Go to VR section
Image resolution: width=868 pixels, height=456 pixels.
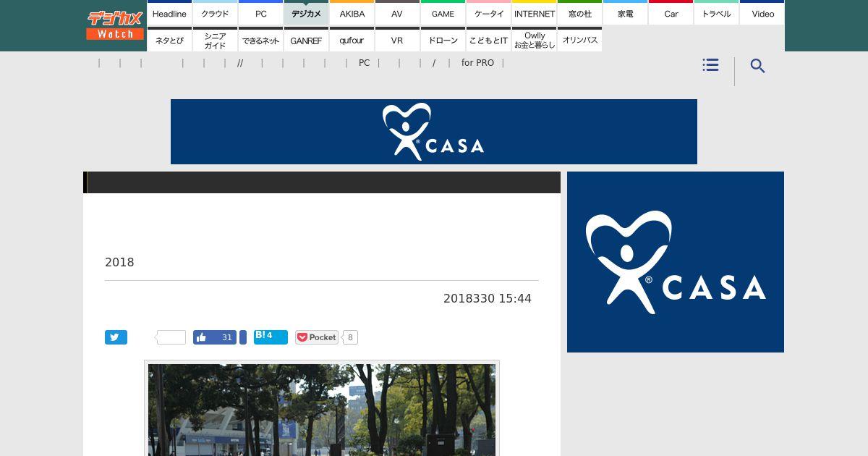(397, 40)
